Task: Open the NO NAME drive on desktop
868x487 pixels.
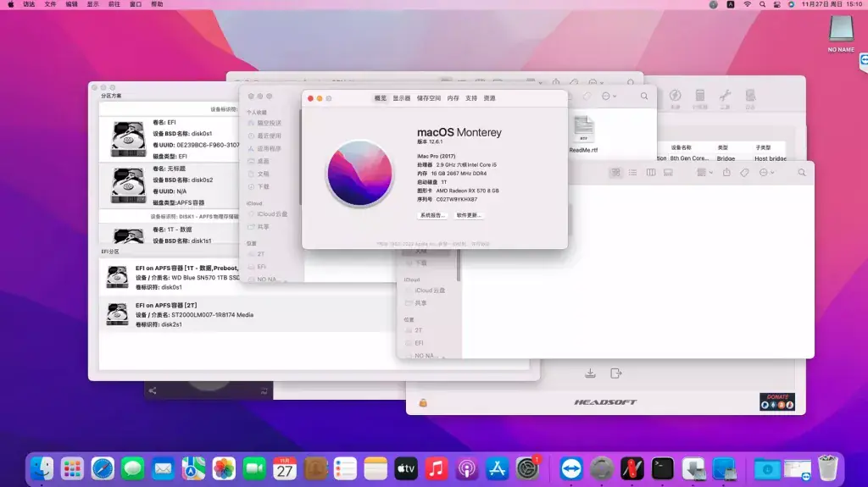Action: coord(841,33)
